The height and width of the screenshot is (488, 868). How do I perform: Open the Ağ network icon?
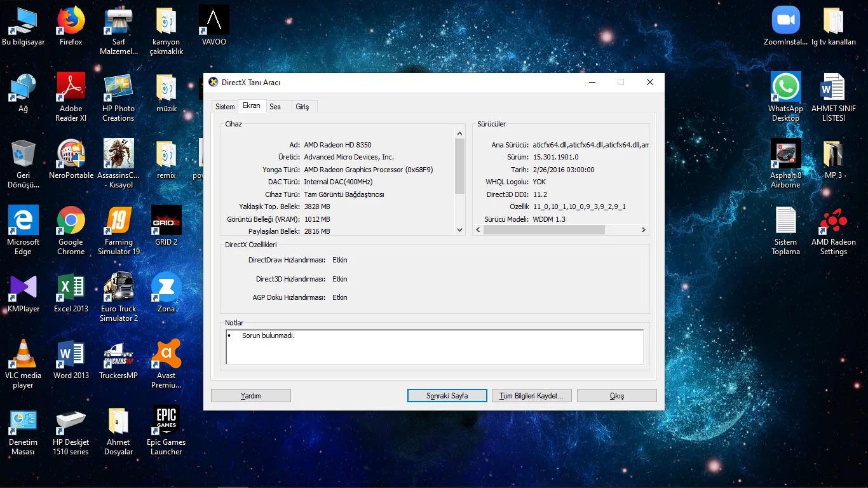pyautogui.click(x=24, y=93)
